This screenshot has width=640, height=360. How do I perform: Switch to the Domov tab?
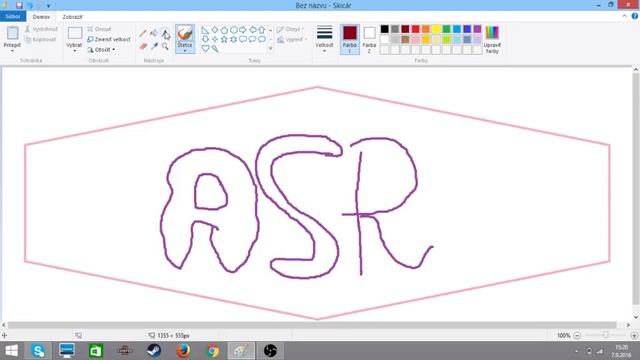(x=41, y=17)
